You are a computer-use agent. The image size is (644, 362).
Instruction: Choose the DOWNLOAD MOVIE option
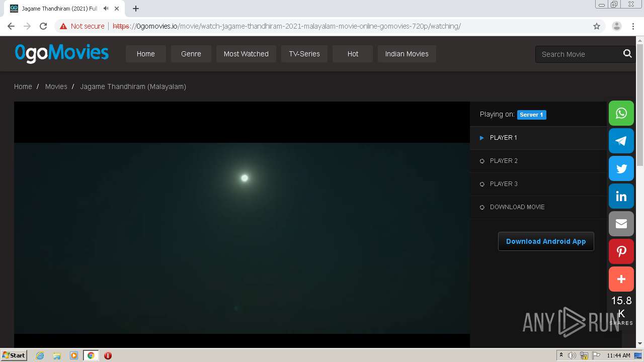tap(538, 207)
